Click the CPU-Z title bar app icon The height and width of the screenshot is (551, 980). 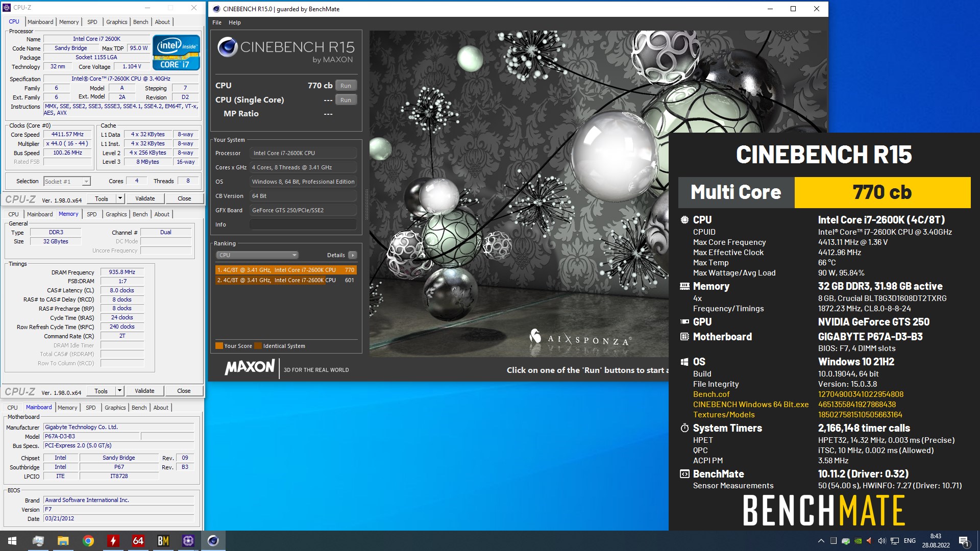7,8
